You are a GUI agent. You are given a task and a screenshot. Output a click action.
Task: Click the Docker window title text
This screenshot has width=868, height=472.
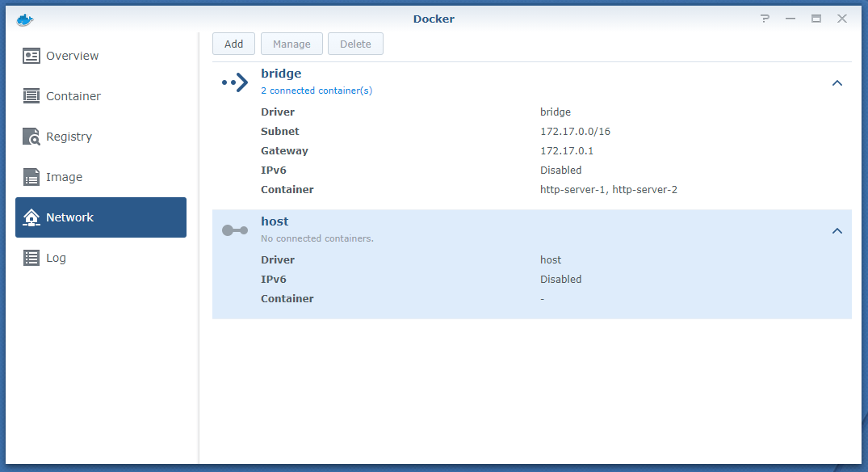(434, 19)
